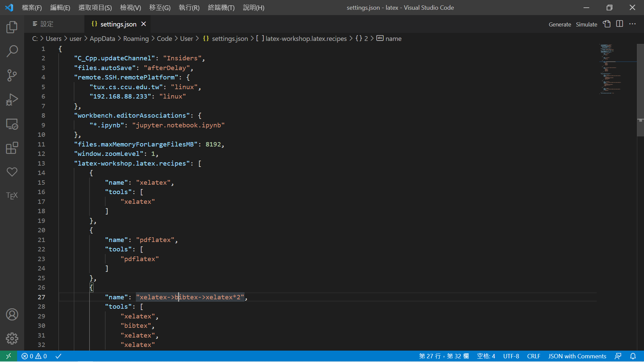Open language mode selector JSON with Comments
This screenshot has width=644, height=362.
pos(577,356)
